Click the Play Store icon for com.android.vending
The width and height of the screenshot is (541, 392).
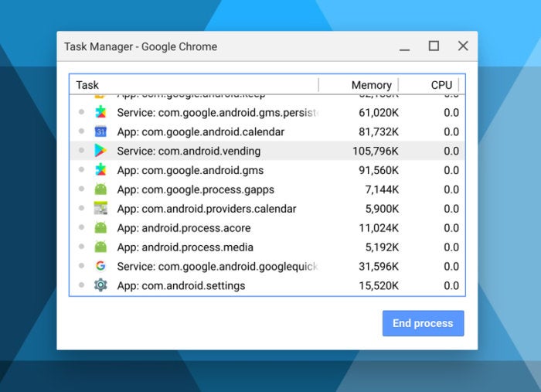click(x=100, y=151)
